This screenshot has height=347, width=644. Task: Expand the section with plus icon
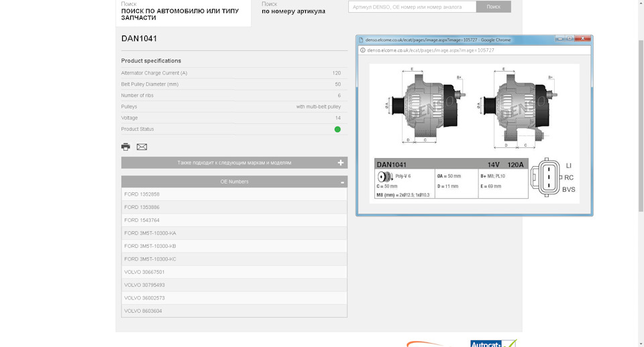tap(234, 163)
